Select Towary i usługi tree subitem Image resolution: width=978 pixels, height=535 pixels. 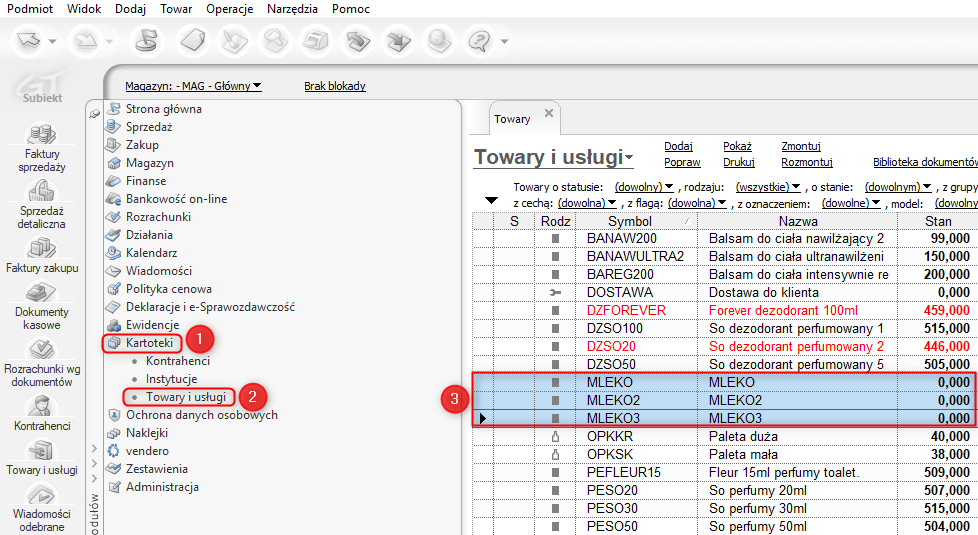[186, 397]
